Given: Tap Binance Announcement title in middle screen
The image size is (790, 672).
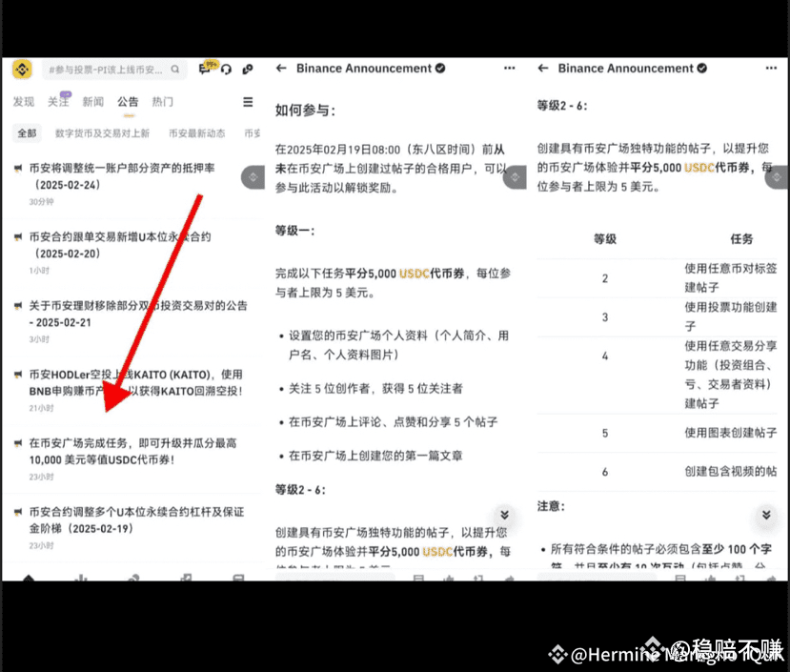Looking at the screenshot, I should pos(364,68).
